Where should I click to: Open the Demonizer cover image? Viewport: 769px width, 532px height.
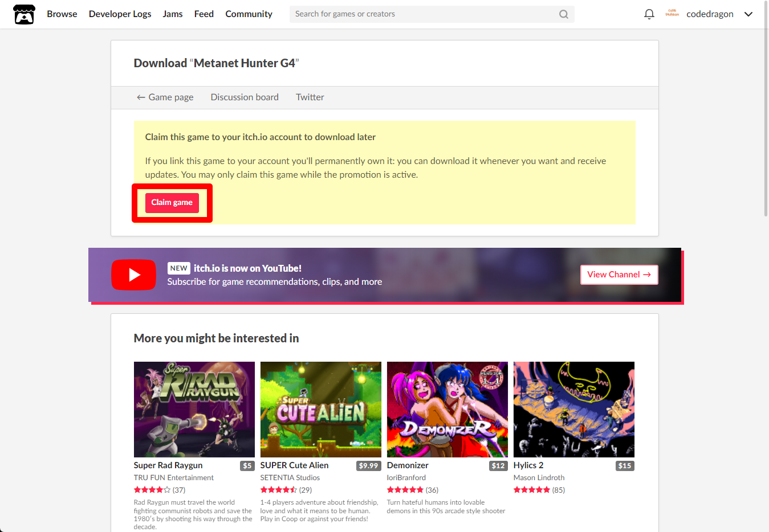point(447,410)
